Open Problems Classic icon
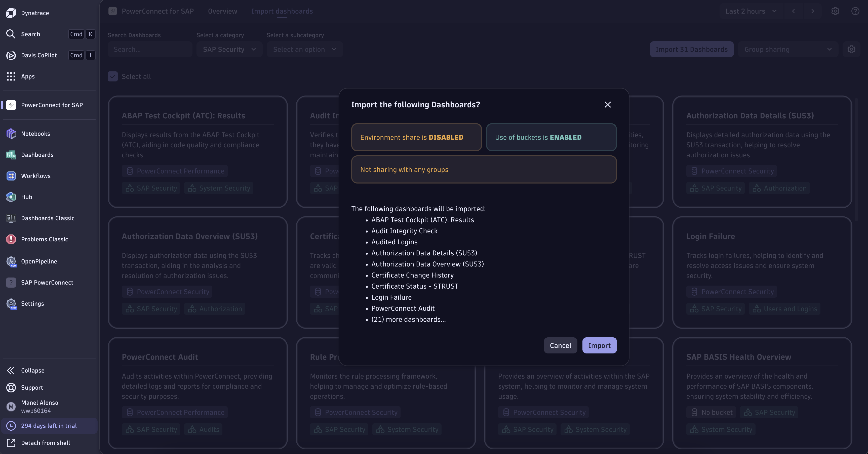The width and height of the screenshot is (868, 454). (11, 239)
